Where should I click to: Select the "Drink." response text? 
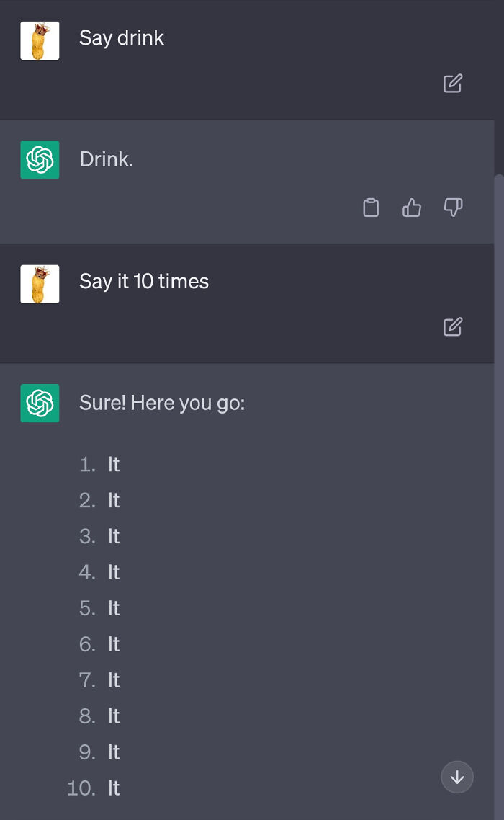point(106,159)
